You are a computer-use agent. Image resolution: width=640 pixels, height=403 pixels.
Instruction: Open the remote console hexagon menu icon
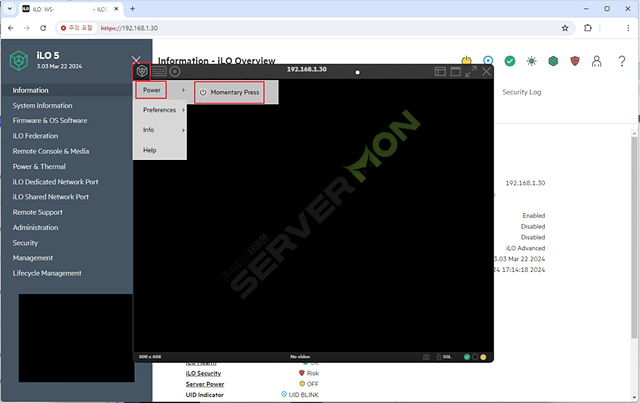pos(142,71)
